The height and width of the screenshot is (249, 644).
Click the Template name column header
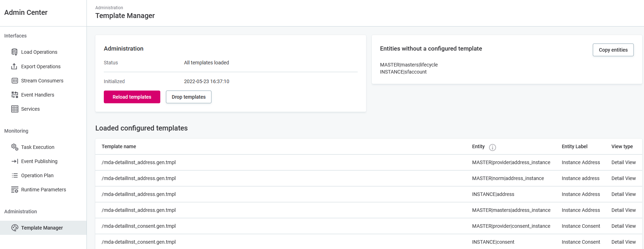[x=119, y=146]
